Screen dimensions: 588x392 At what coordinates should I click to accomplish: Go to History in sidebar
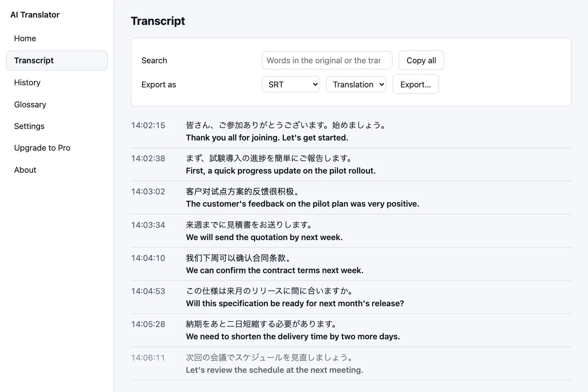coord(57,82)
